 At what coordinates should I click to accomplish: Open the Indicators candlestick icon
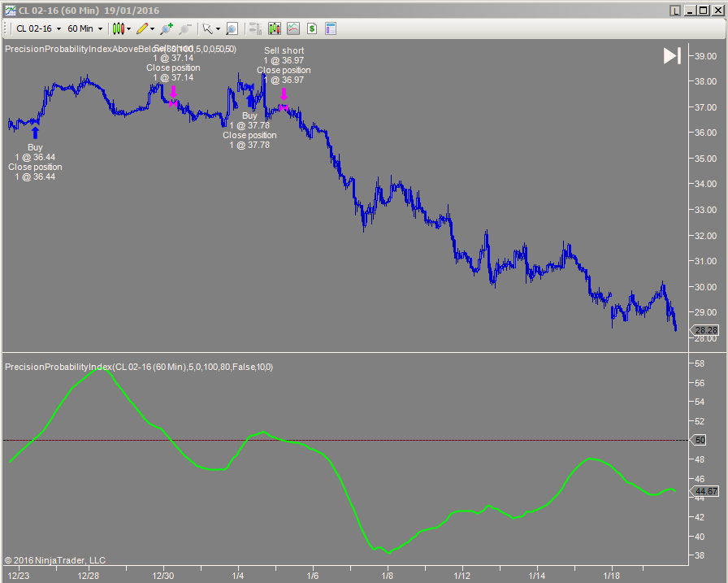pyautogui.click(x=274, y=28)
